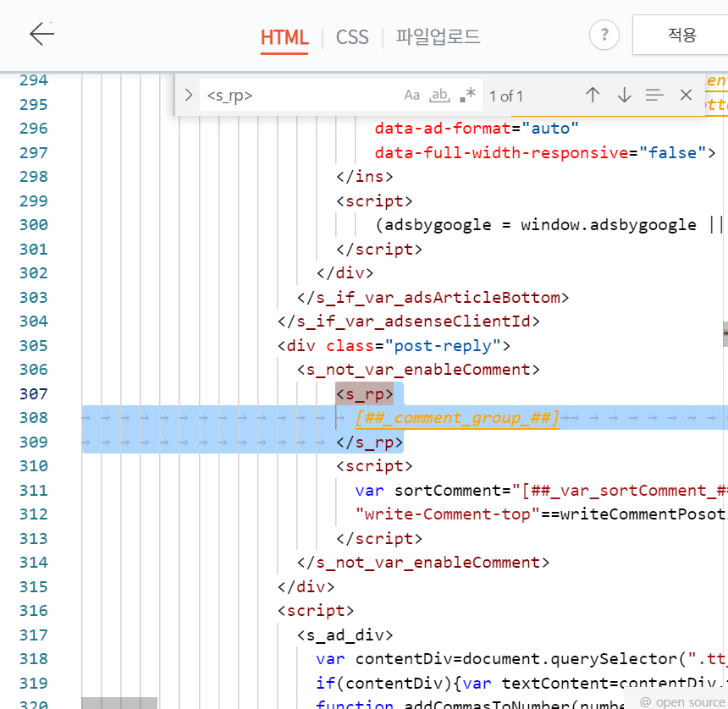The height and width of the screenshot is (709, 728).
Task: Switch to the HTML tab
Action: pos(284,37)
